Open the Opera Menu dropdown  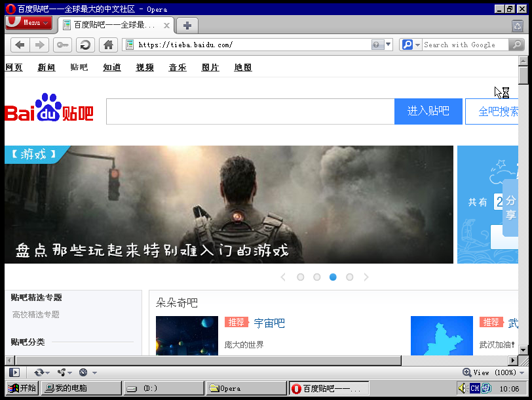pos(29,23)
